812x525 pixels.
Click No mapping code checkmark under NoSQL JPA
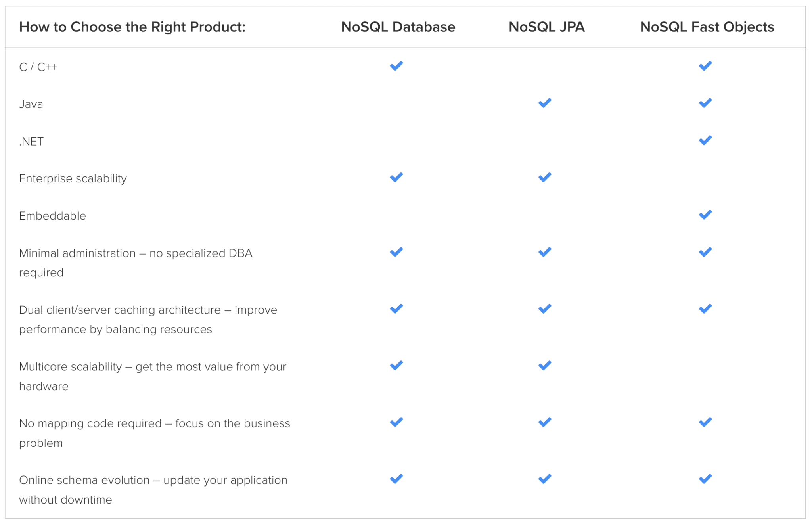point(545,422)
